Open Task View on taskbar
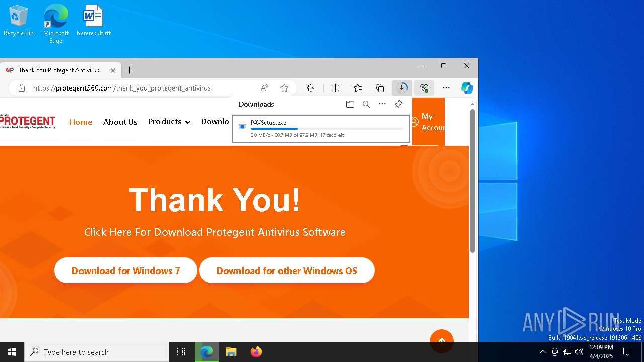Viewport: 644px width, 362px height. (x=181, y=352)
